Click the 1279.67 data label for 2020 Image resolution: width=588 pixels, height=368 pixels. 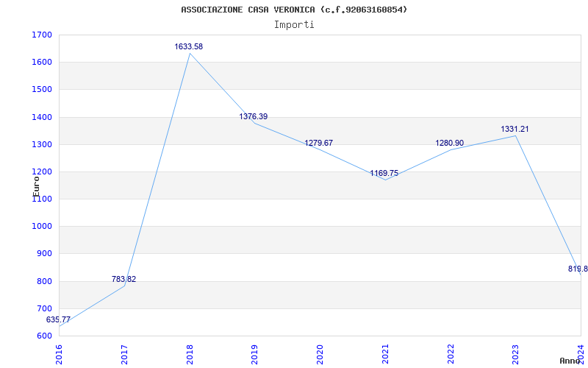(x=319, y=143)
